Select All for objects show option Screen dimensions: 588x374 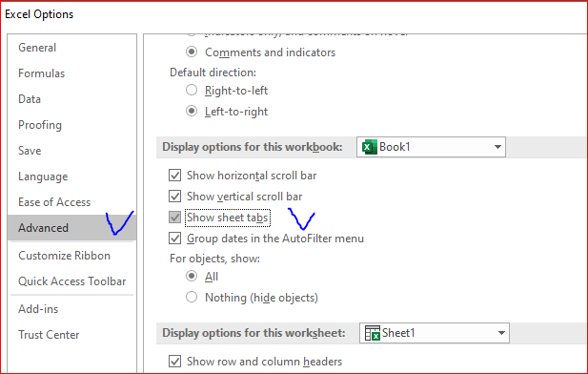pyautogui.click(x=192, y=277)
